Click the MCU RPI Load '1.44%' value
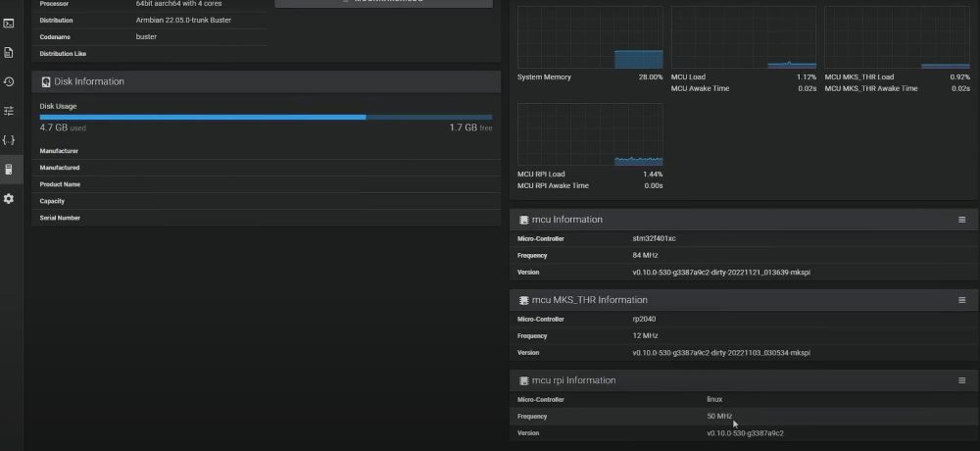Image resolution: width=980 pixels, height=451 pixels. 653,175
